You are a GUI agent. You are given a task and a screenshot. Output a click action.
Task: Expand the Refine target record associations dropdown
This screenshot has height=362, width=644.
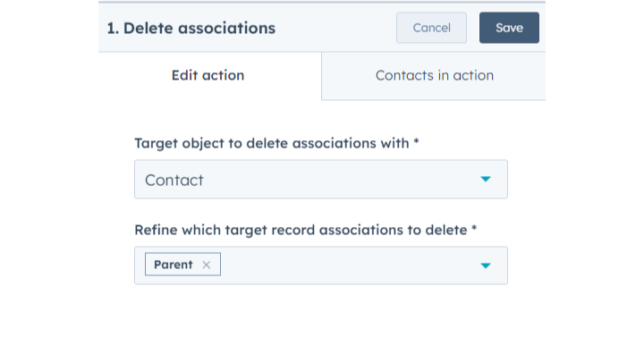(x=349, y=265)
